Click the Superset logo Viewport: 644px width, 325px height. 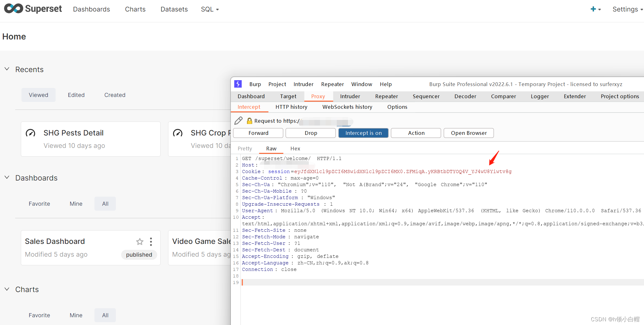pyautogui.click(x=33, y=9)
